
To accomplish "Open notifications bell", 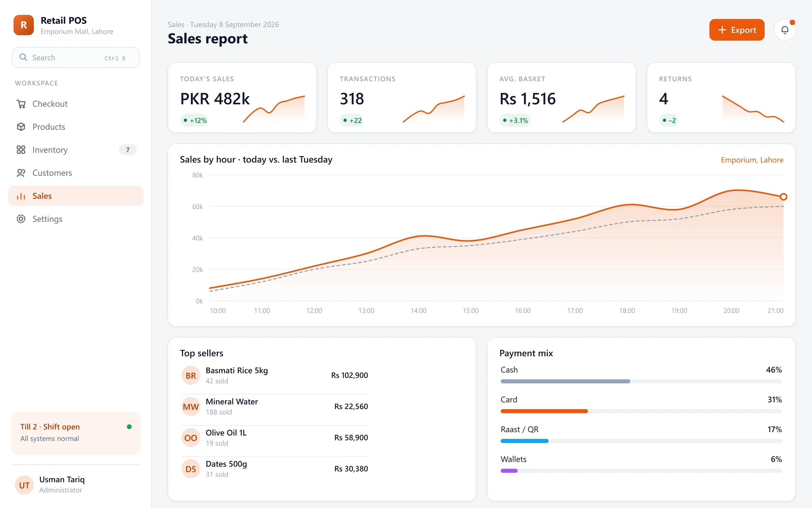I will pos(785,30).
